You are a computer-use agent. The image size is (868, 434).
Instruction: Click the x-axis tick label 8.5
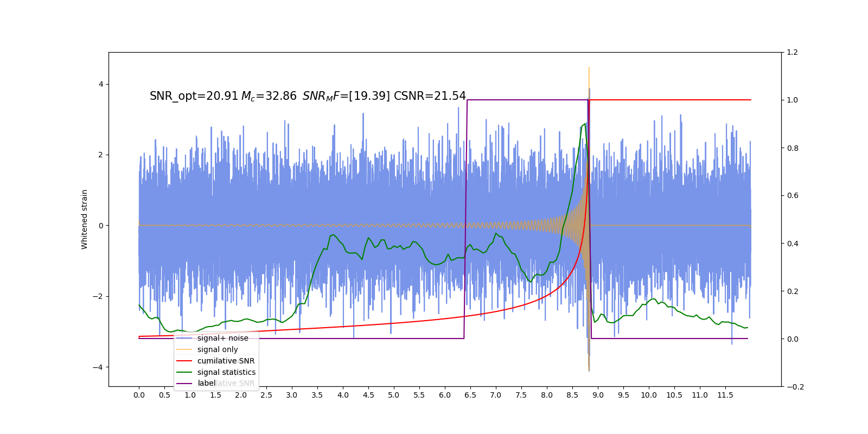coord(572,395)
